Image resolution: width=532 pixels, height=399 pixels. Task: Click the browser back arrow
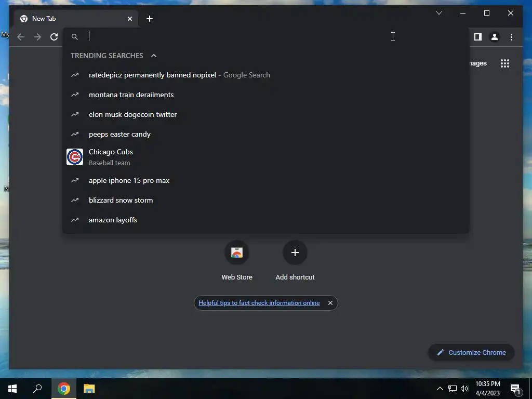click(21, 37)
